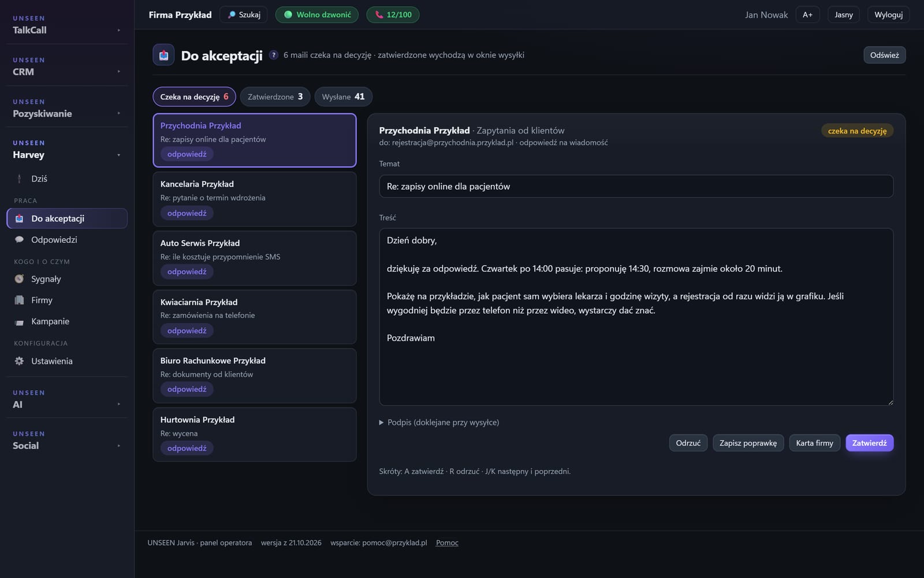Viewport: 924px width, 578px height.
Task: Select Auto Serwis Przykład mail card
Action: (x=255, y=258)
